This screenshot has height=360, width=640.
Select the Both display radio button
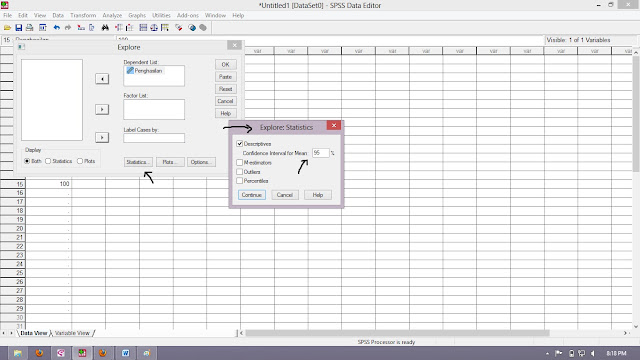pos(27,161)
